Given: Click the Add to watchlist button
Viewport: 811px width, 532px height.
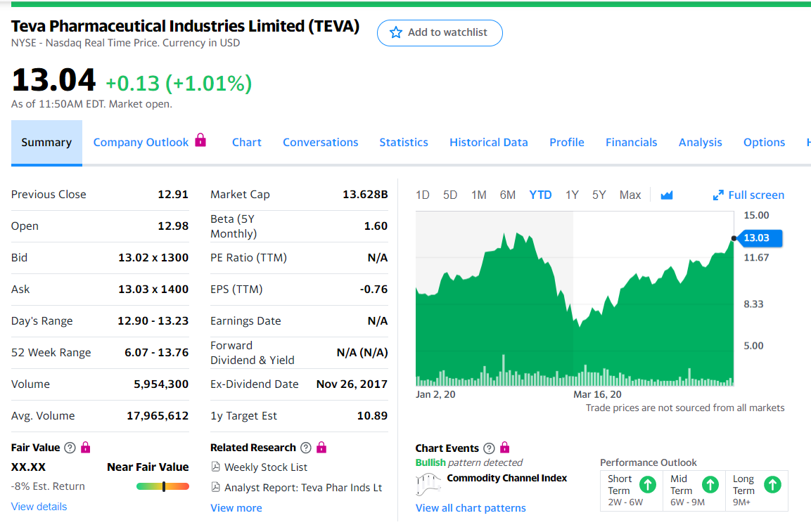Looking at the screenshot, I should point(440,32).
